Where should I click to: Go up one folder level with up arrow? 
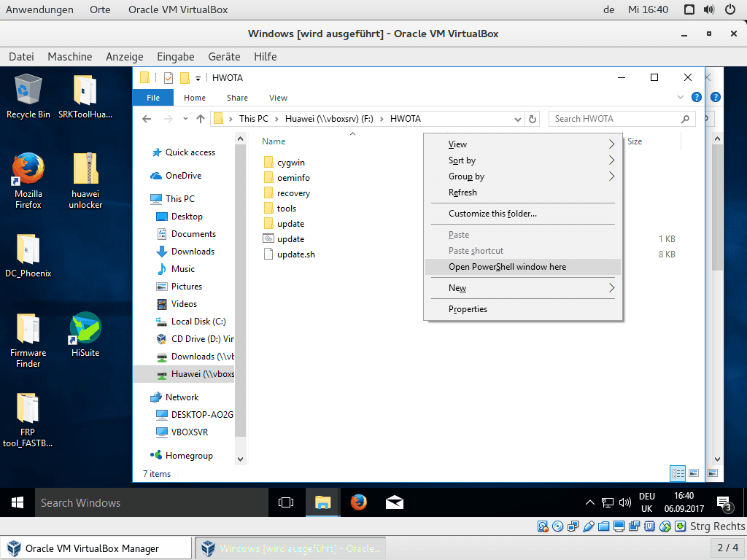point(201,119)
